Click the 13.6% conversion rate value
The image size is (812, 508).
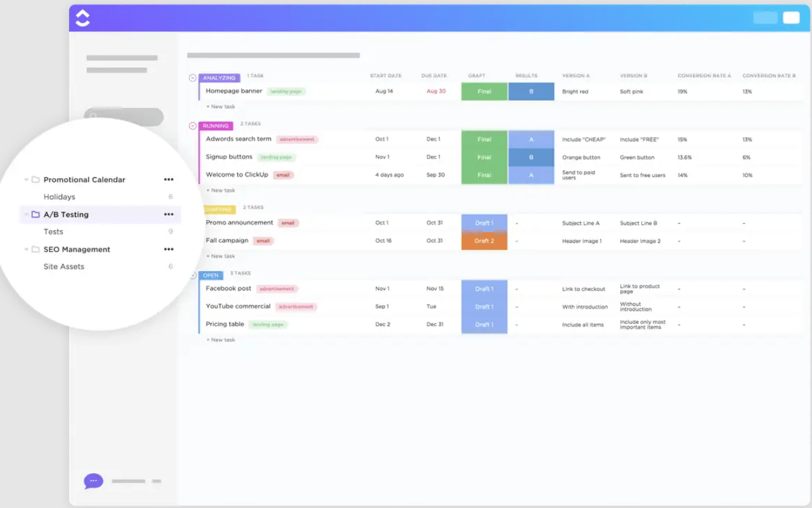(x=685, y=157)
